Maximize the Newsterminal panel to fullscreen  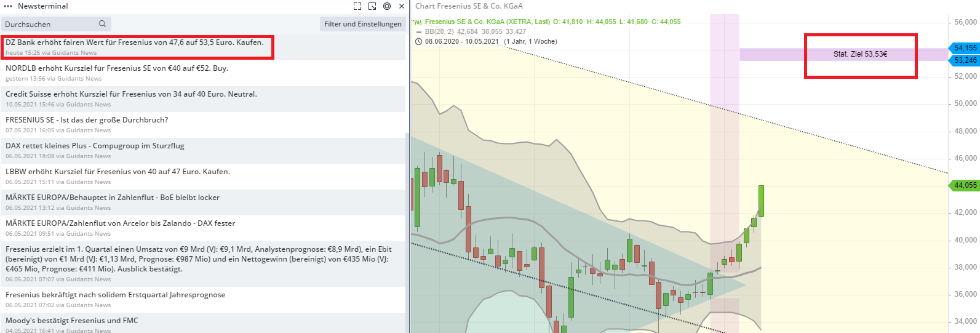[357, 6]
